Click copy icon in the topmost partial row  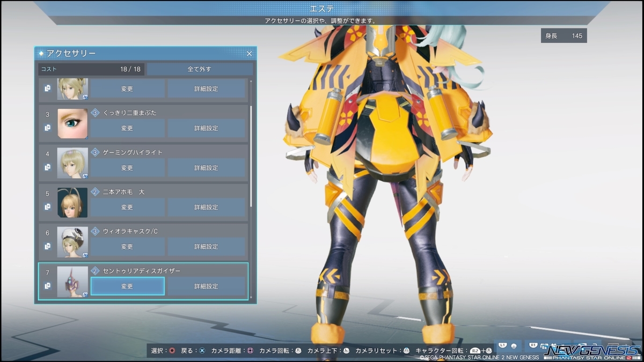[47, 88]
